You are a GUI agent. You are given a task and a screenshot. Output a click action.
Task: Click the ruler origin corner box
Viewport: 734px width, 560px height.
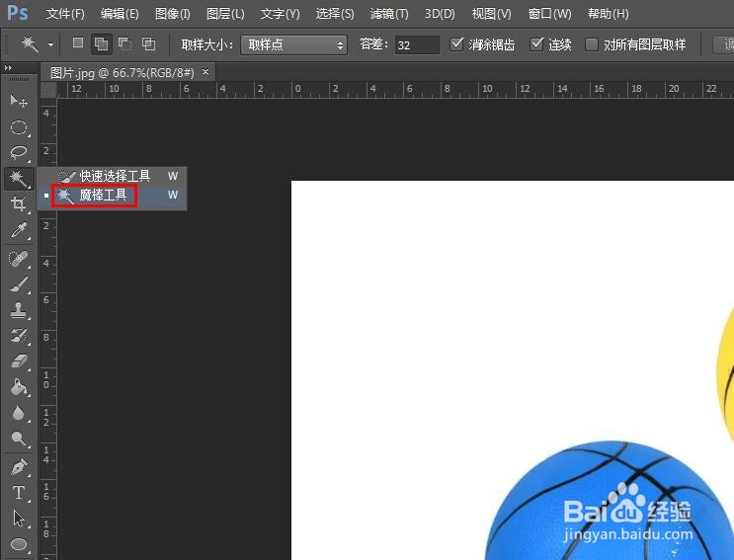pyautogui.click(x=48, y=90)
